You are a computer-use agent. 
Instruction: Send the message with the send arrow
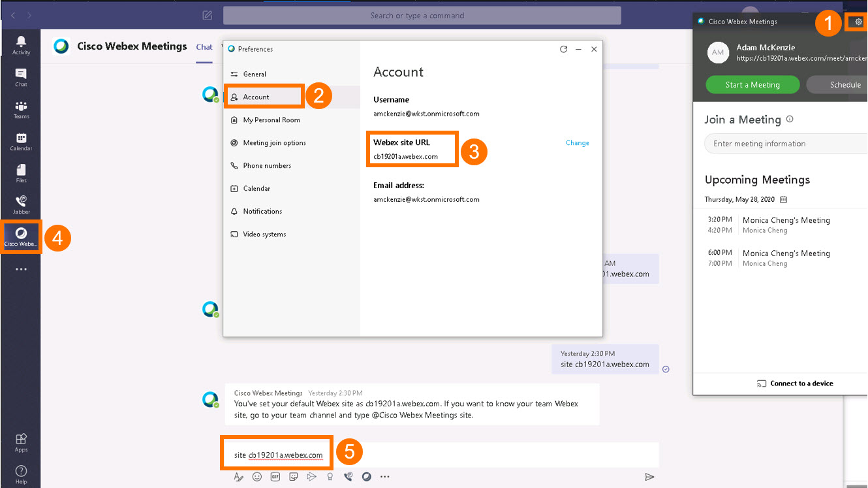(x=649, y=477)
